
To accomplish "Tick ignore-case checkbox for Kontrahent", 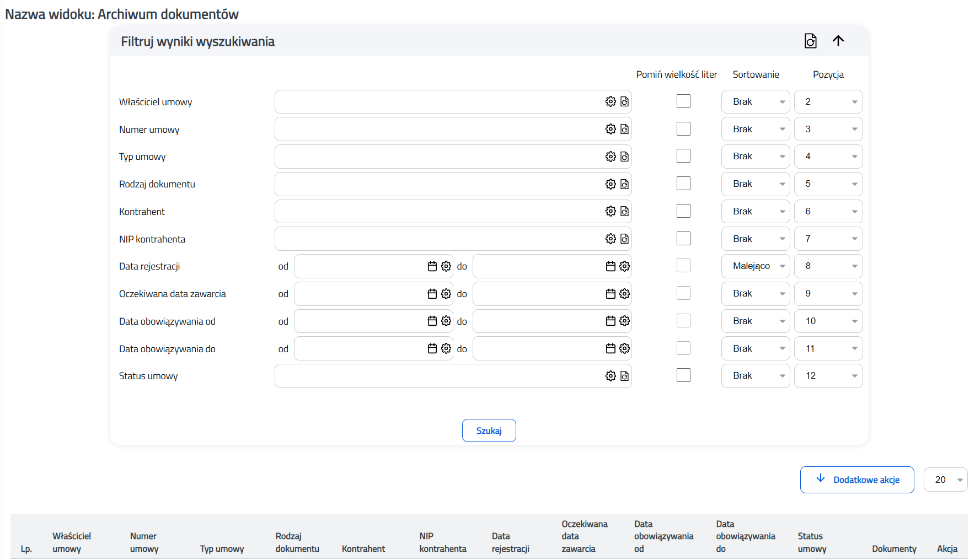I will tap(683, 211).
